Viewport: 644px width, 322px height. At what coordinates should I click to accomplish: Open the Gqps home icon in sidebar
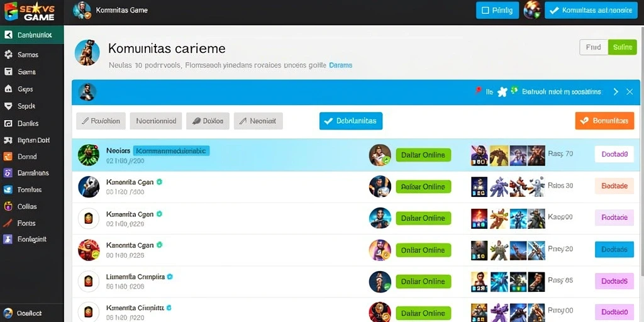pyautogui.click(x=8, y=89)
